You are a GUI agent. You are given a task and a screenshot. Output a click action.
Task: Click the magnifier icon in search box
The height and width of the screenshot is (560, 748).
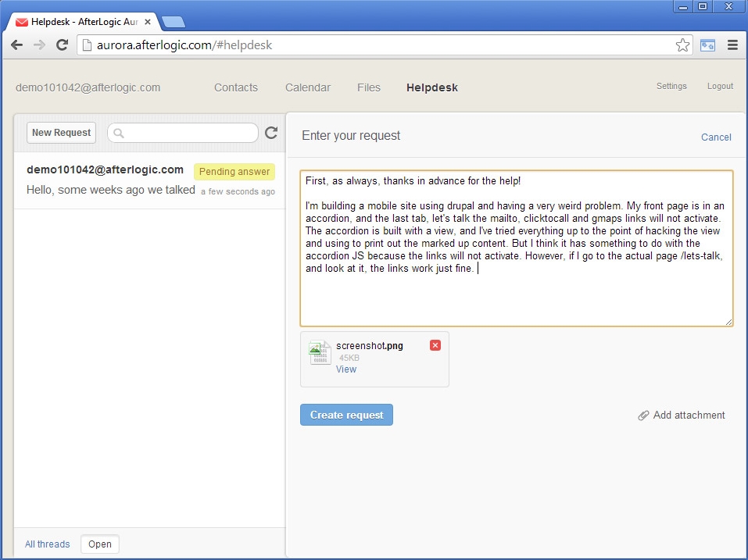tap(119, 133)
